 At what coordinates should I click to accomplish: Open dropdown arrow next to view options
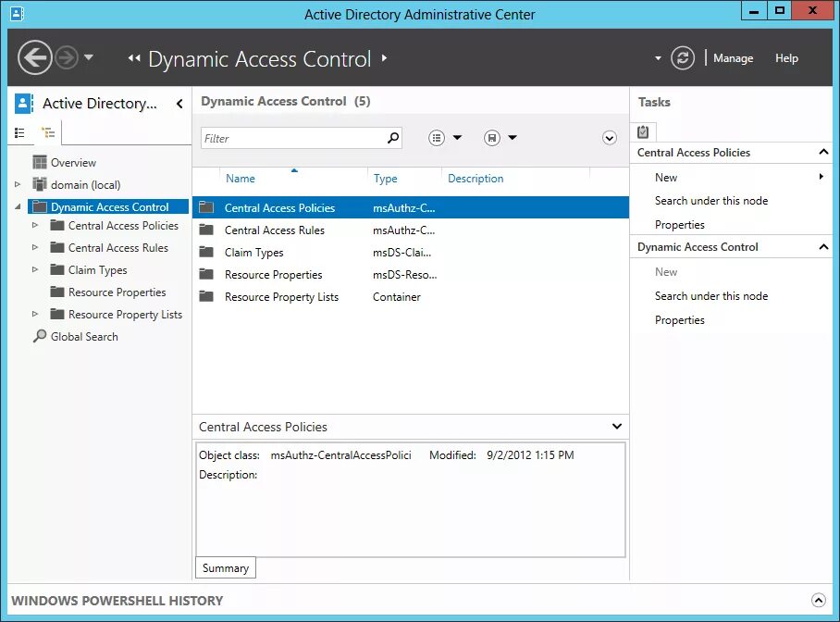tap(457, 138)
